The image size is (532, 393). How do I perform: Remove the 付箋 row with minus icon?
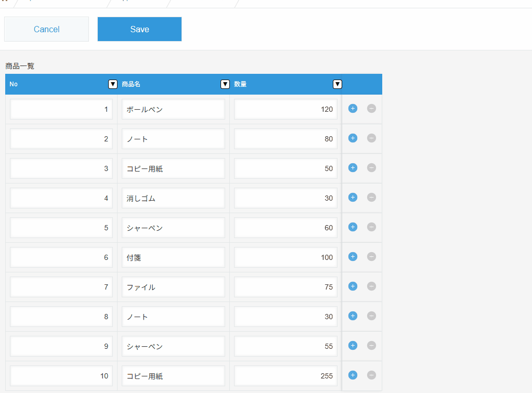coord(371,257)
